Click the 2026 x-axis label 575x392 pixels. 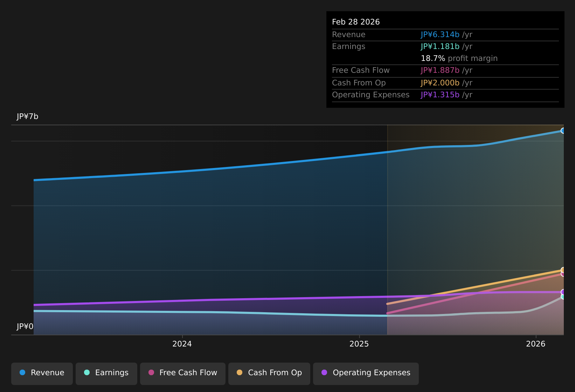536,344
